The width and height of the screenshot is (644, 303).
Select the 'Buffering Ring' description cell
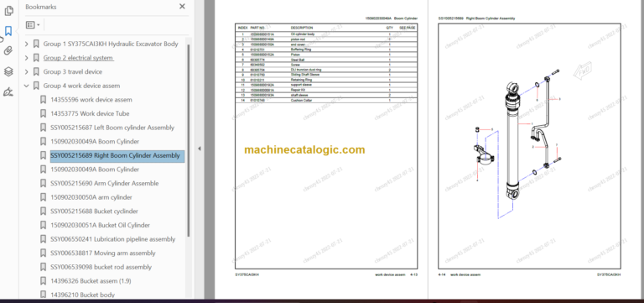(x=301, y=50)
